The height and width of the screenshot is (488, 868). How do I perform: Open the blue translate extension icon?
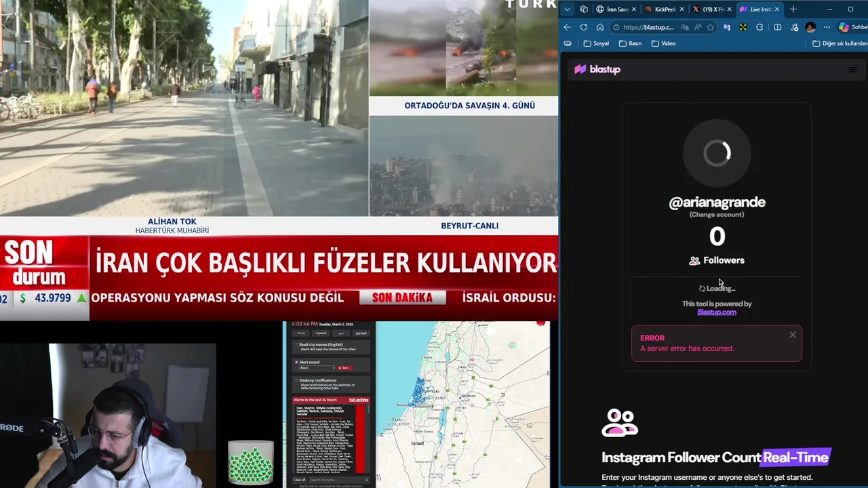coord(727,27)
